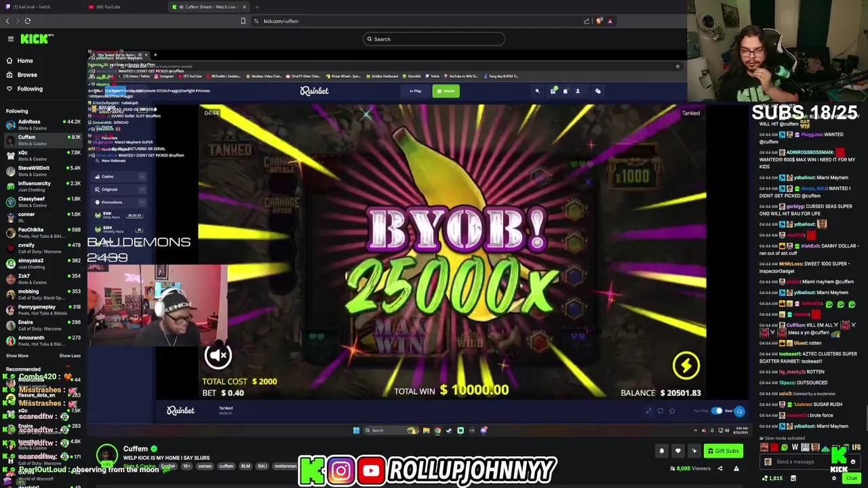Open AdinRoss channel in Following list
This screenshot has height=488, width=868.
click(x=42, y=125)
